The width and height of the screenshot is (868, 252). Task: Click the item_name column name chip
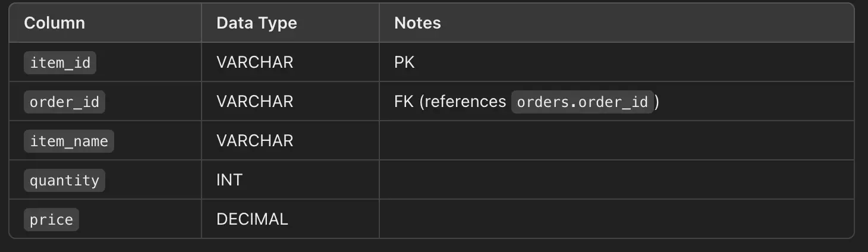pyautogui.click(x=69, y=141)
